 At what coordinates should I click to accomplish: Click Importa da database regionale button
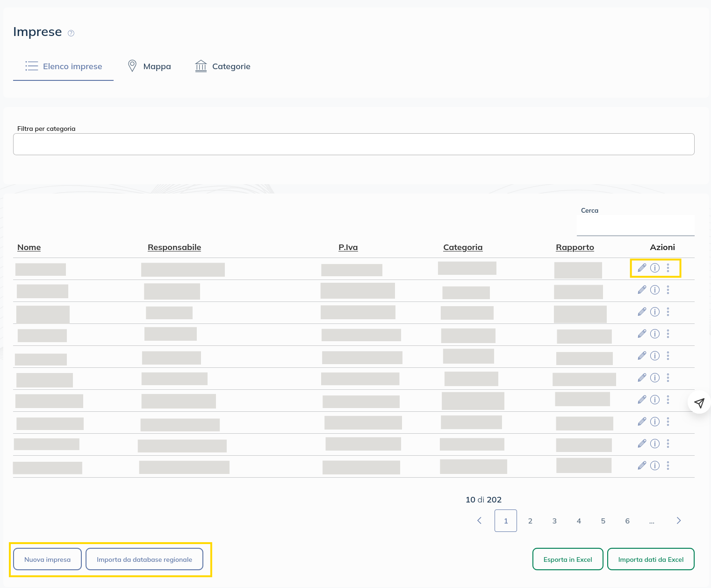[144, 559]
